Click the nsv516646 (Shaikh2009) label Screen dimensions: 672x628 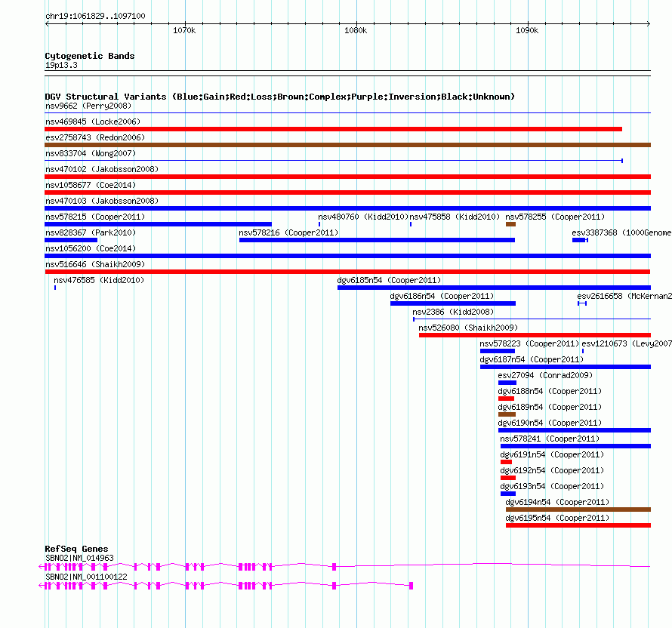point(95,264)
